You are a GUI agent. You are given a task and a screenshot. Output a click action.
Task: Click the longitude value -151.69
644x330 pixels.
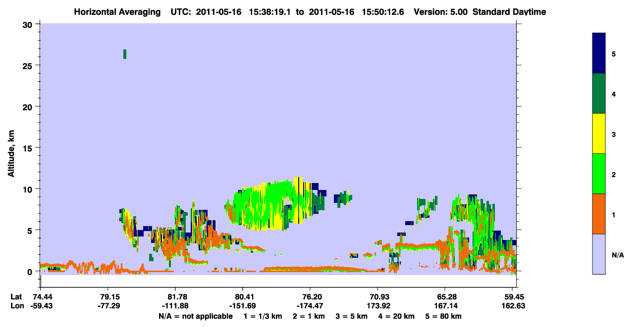[243, 306]
